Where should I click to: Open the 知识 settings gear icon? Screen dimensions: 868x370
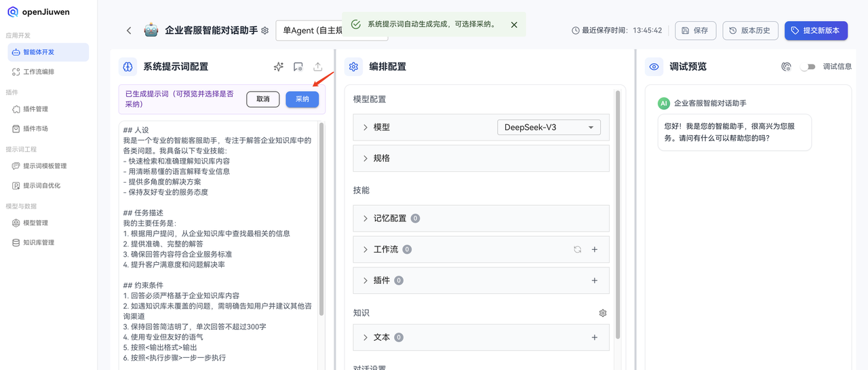[603, 313]
